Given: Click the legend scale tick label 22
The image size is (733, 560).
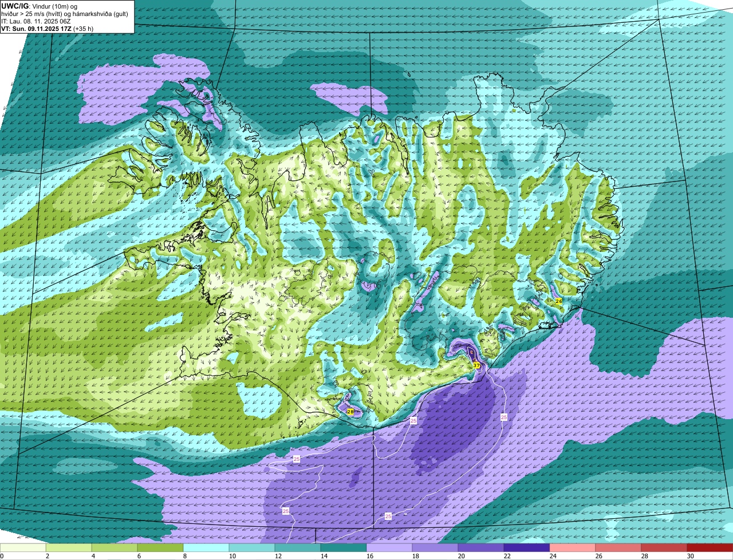Looking at the screenshot, I should (x=507, y=556).
